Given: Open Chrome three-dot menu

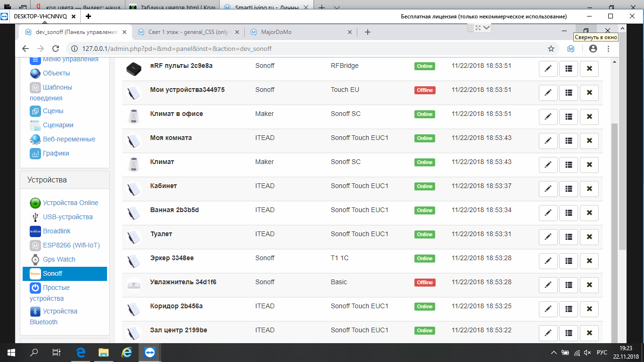Looking at the screenshot, I should click(608, 49).
